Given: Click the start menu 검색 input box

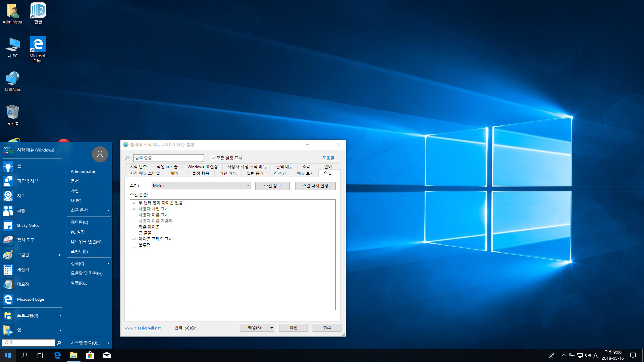Looking at the screenshot, I should click(29, 343).
